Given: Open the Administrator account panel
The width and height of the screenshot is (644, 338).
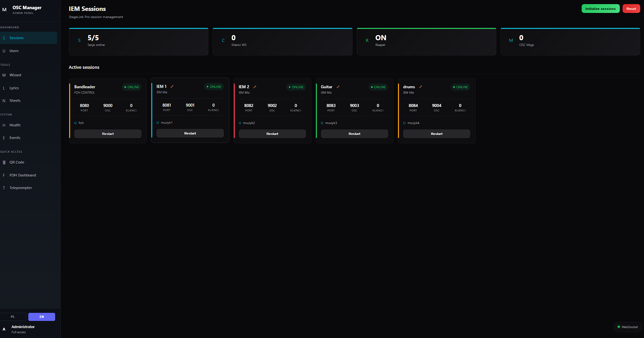Looking at the screenshot, I should point(23,329).
